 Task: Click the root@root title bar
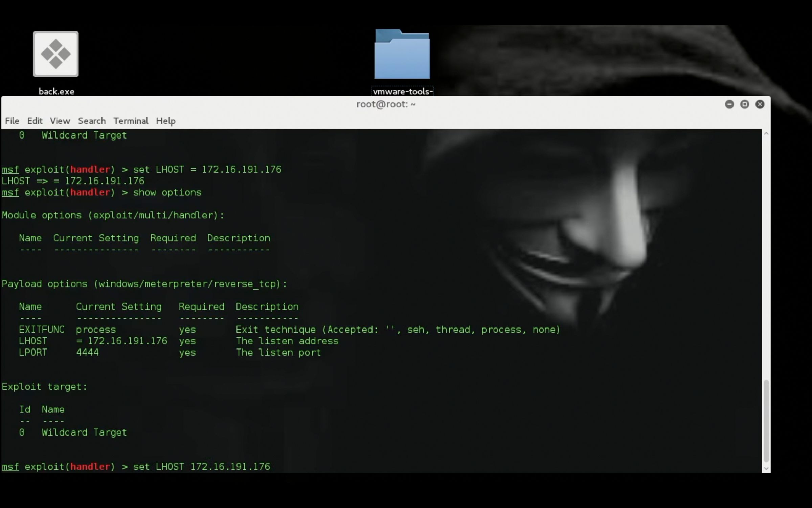pos(386,104)
